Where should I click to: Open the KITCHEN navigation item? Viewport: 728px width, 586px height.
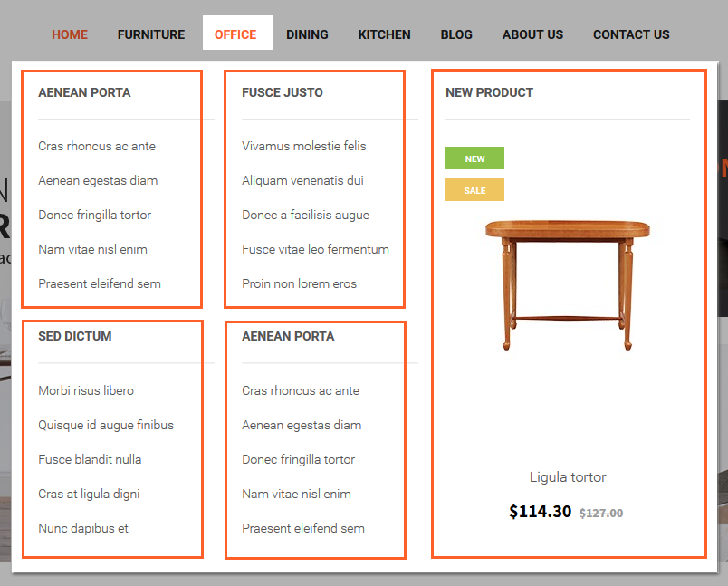[x=384, y=34]
